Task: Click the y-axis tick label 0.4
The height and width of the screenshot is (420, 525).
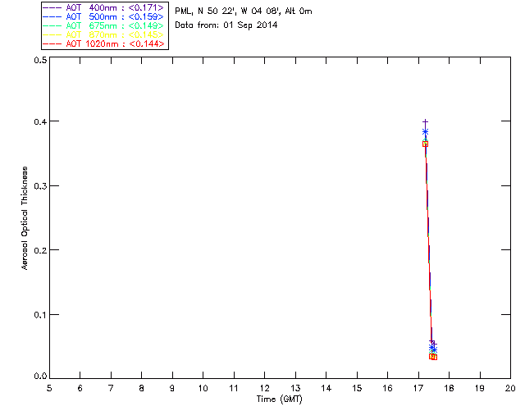Action: click(x=40, y=121)
